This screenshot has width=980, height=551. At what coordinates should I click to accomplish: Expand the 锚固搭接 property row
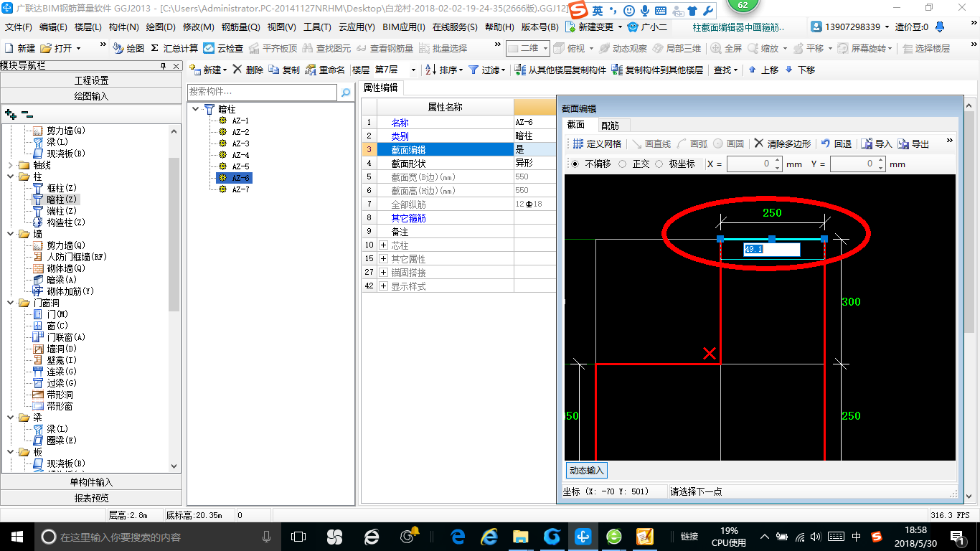click(383, 273)
